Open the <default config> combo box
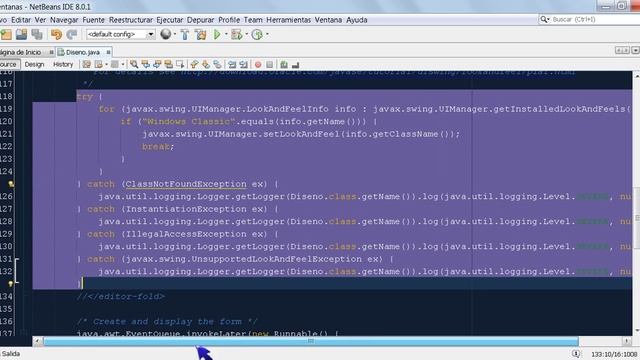The width and height of the screenshot is (640, 360). (120, 34)
